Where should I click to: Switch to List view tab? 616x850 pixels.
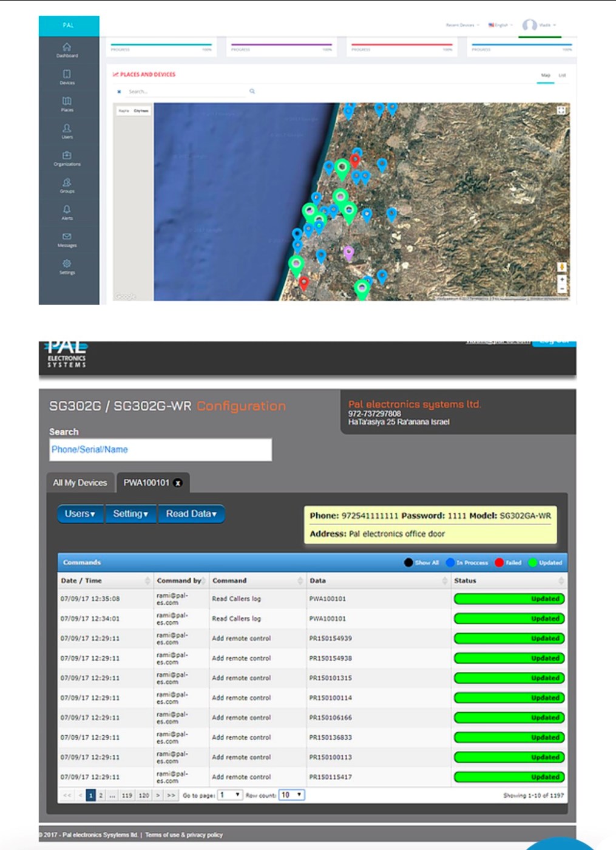click(x=563, y=76)
